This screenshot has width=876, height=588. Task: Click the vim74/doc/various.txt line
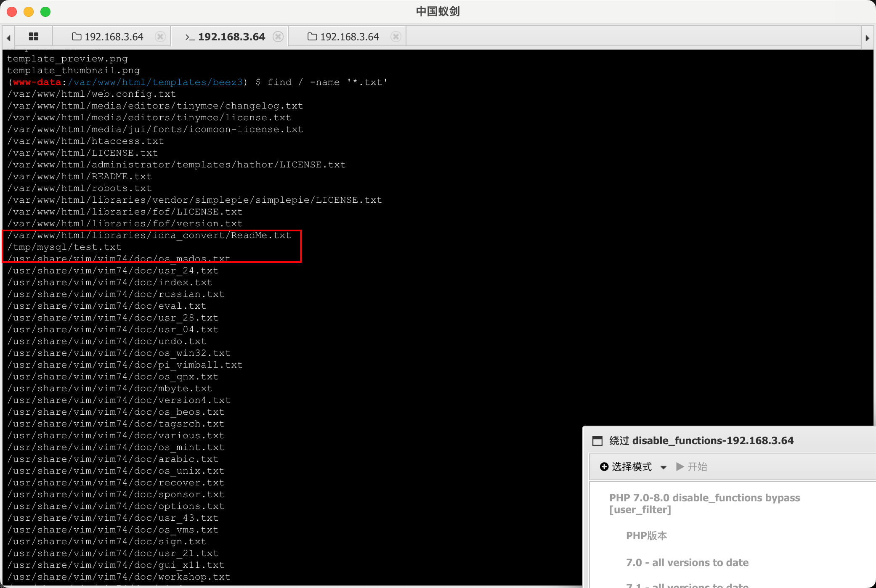pos(116,435)
